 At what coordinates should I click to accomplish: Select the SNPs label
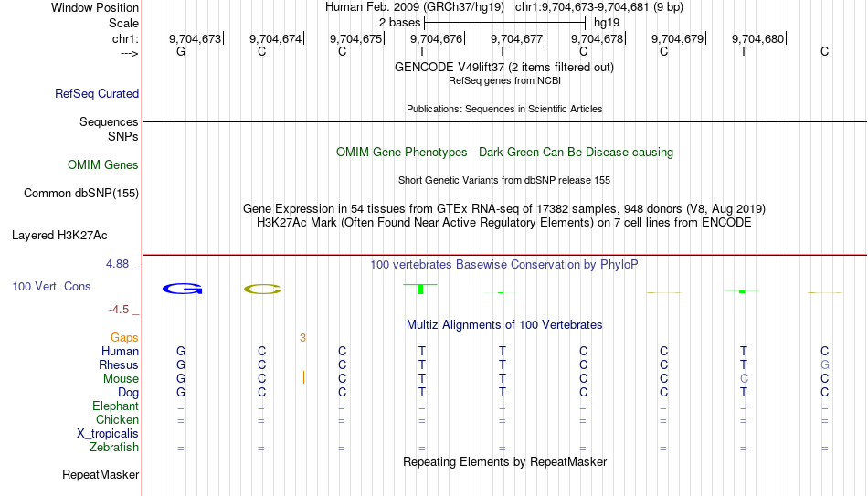pyautogui.click(x=123, y=136)
